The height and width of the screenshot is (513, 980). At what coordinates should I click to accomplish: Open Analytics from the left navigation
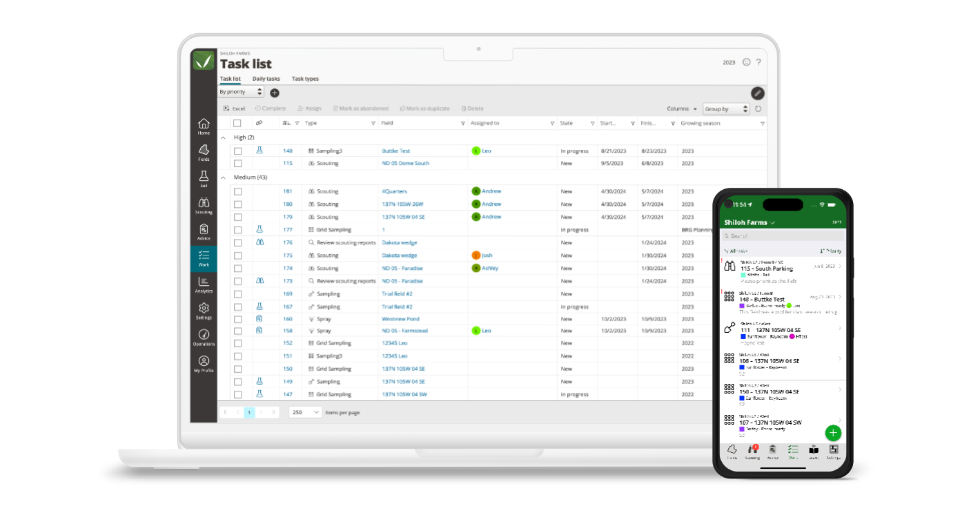click(x=204, y=284)
